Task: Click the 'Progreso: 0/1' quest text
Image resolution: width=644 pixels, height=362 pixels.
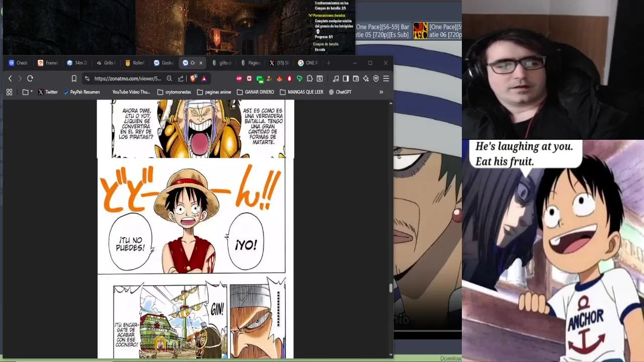Action: pyautogui.click(x=324, y=37)
